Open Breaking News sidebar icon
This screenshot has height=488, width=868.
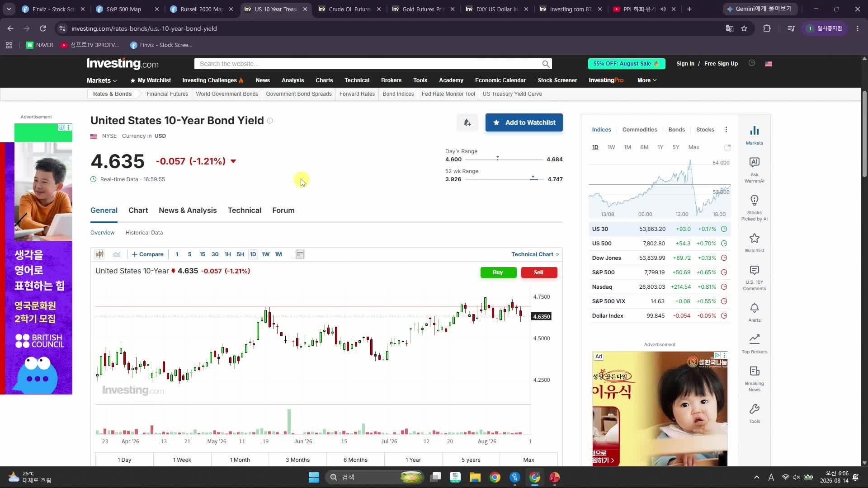coord(754,379)
